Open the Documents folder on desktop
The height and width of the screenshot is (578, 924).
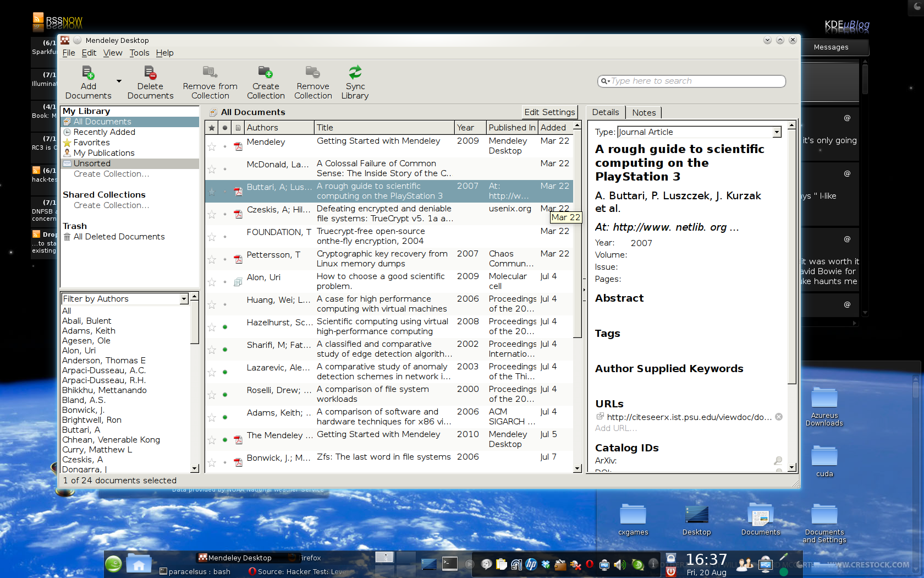761,519
